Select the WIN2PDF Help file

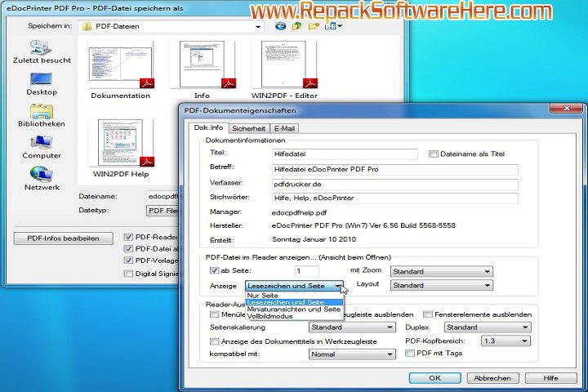click(121, 148)
